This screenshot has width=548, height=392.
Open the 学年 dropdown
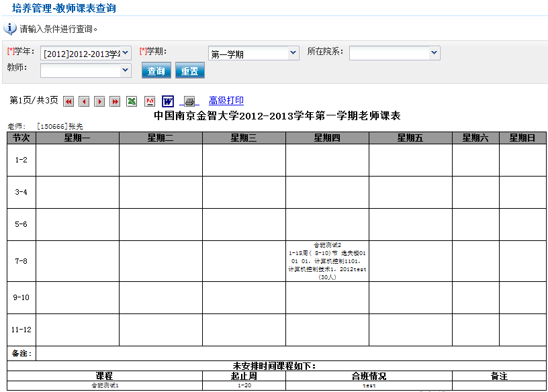[x=85, y=53]
